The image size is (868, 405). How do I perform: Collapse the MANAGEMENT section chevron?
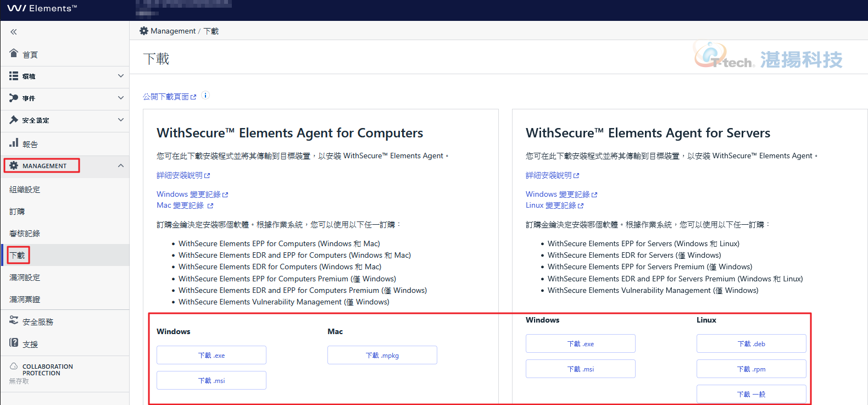tap(121, 165)
